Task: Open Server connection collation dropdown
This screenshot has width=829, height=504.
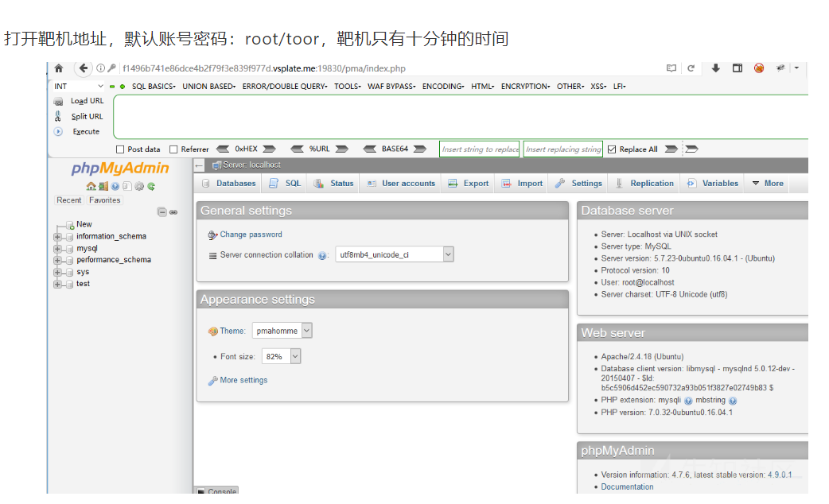Action: [395, 254]
